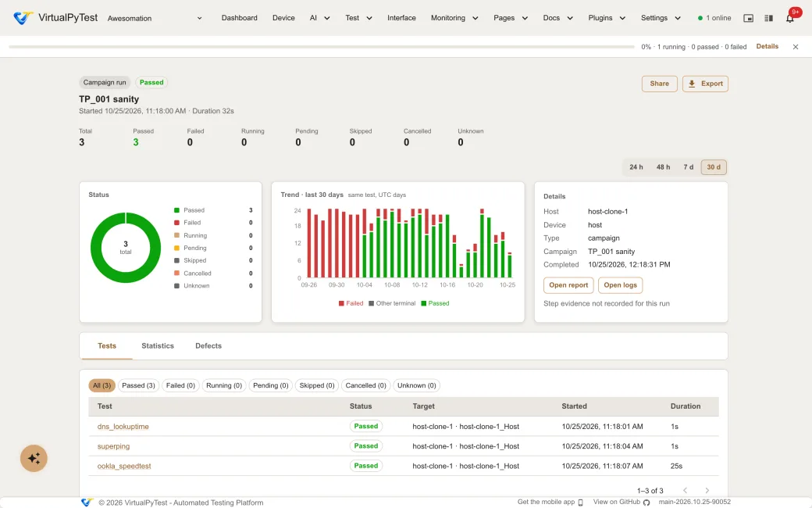Click the AI assistant sparkle button
The height and width of the screenshot is (508, 812).
click(x=34, y=458)
